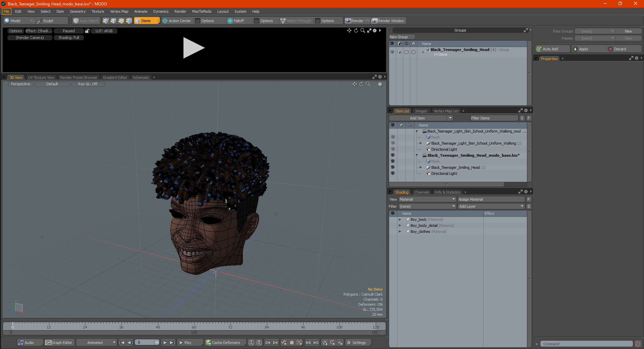Click the New Group button
Viewport: 644px width, 349px height.
pos(402,37)
